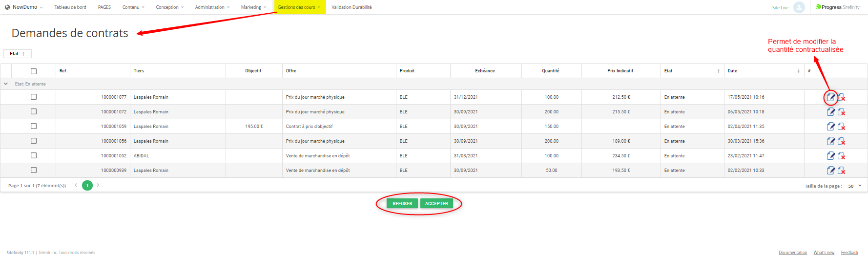
Task: Edit quantity for contract 1000001077
Action: (830, 97)
